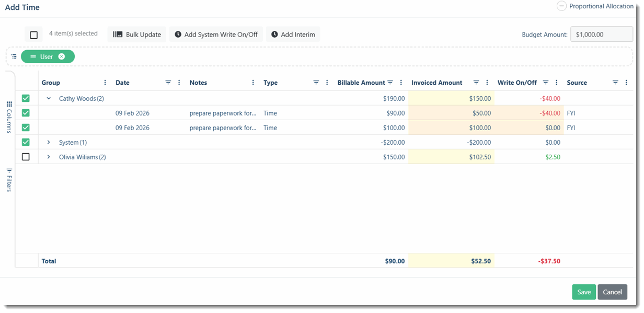Viewport: 644px width, 313px height.
Task: Open the Billable Amount column menu
Action: click(401, 83)
